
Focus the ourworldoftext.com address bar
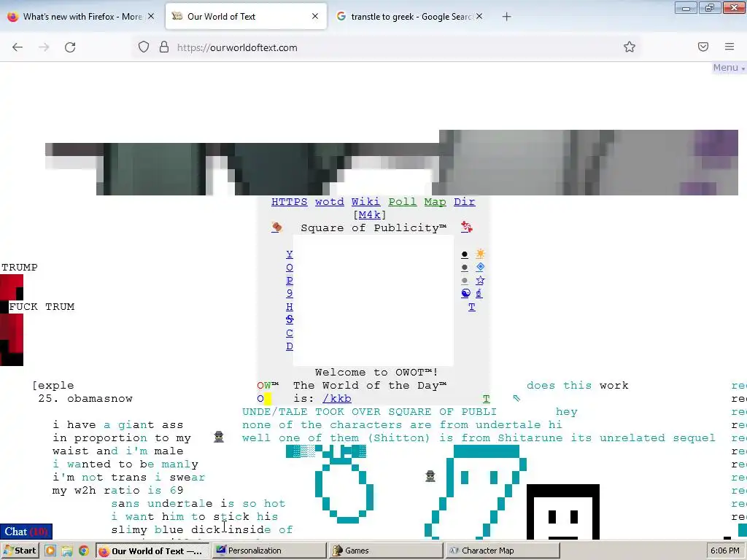coord(386,47)
